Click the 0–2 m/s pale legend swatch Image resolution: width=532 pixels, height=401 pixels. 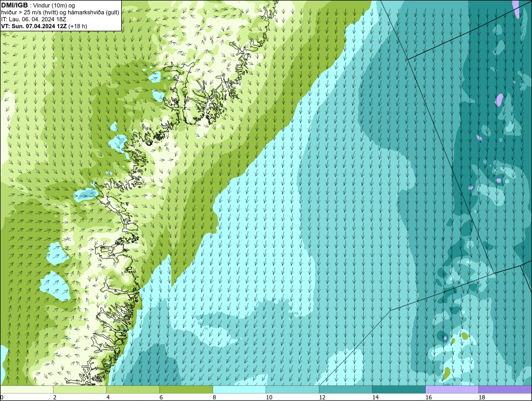[x=27, y=389]
